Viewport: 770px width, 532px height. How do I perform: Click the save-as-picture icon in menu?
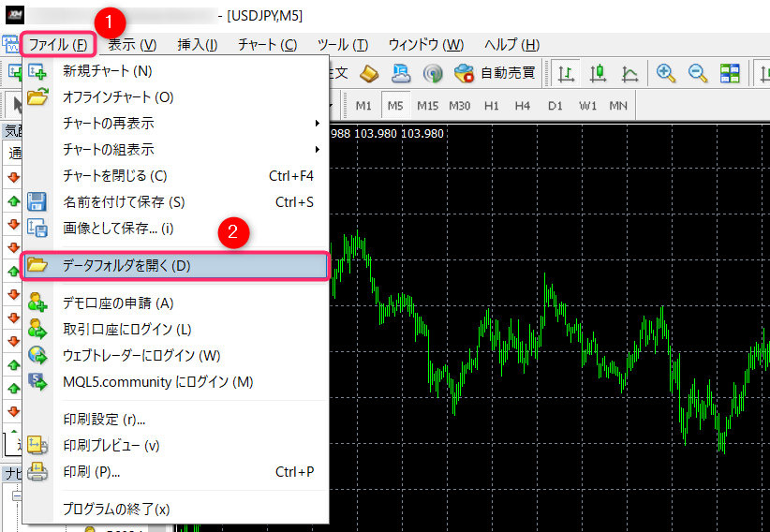click(37, 229)
